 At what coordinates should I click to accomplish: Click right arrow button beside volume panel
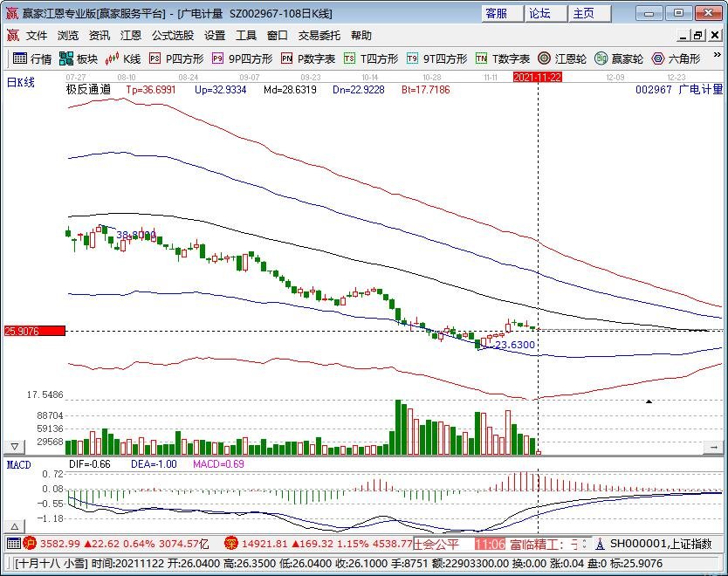tap(714, 447)
